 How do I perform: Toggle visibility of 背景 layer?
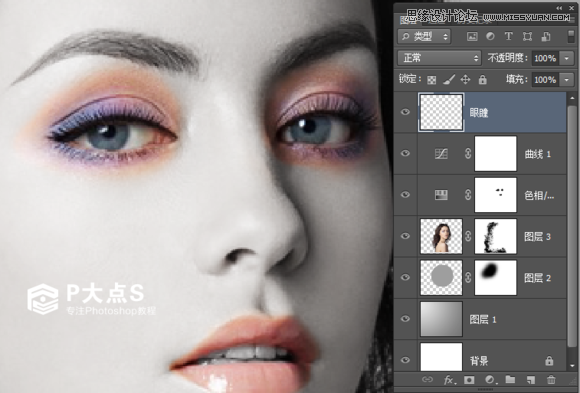point(405,360)
